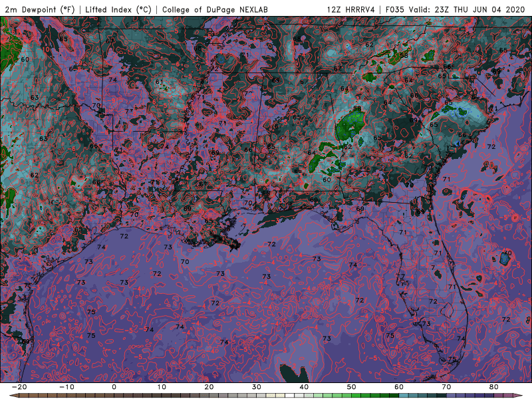Click the '80' colorbar scale label
532x399 pixels.
pyautogui.click(x=494, y=387)
